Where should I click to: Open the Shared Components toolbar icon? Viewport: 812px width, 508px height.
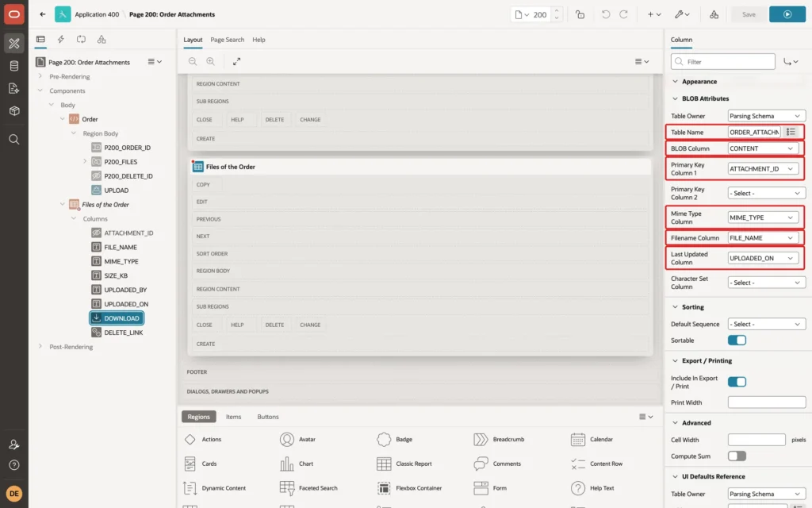tap(714, 14)
